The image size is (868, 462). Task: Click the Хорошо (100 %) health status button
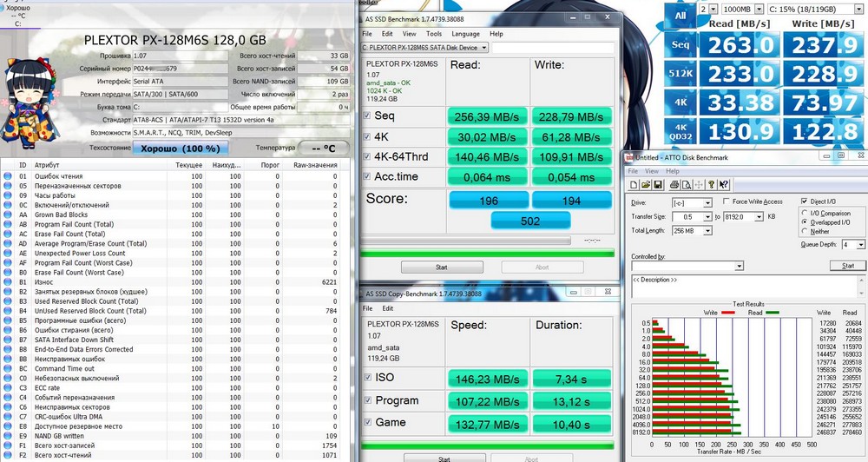click(180, 148)
